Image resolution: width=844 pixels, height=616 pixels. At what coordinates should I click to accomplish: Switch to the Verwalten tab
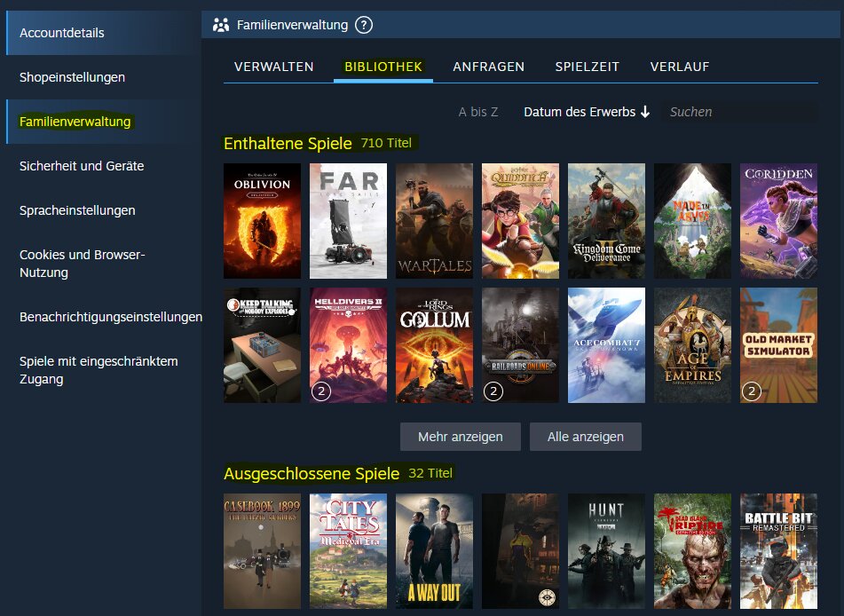(x=273, y=67)
